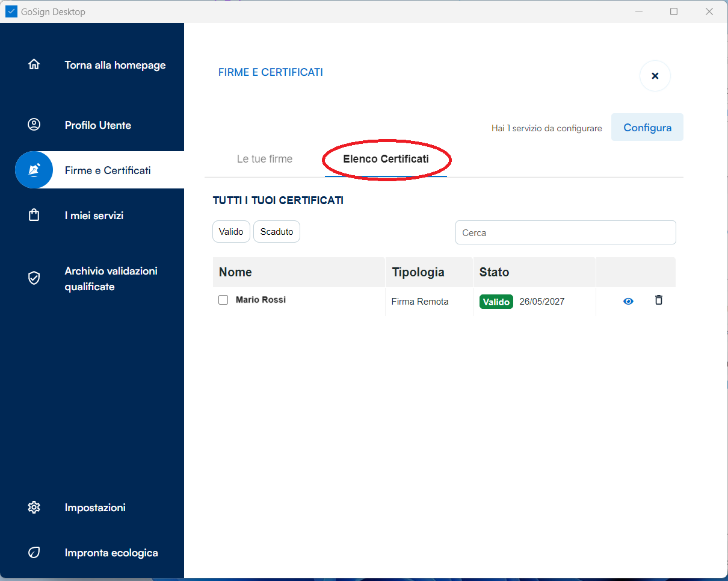This screenshot has height=581, width=728.
Task: Click the I miei servizi bag icon
Action: (34, 215)
